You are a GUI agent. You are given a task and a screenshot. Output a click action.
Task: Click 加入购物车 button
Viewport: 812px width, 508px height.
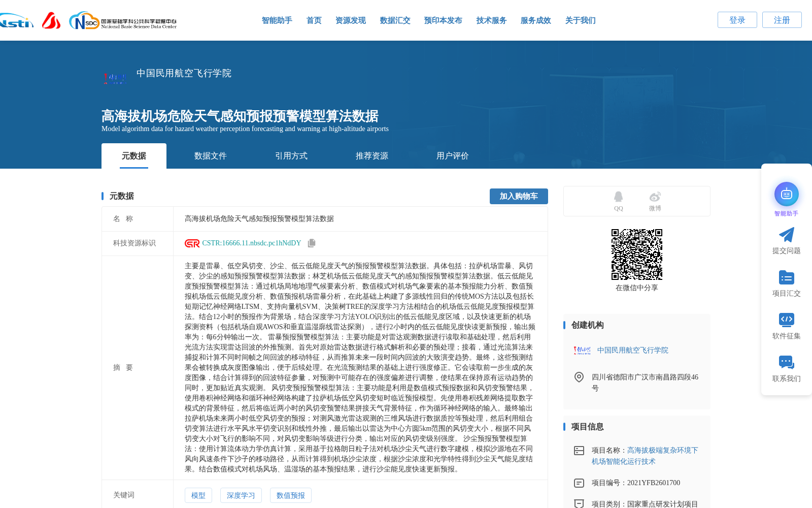coord(519,196)
